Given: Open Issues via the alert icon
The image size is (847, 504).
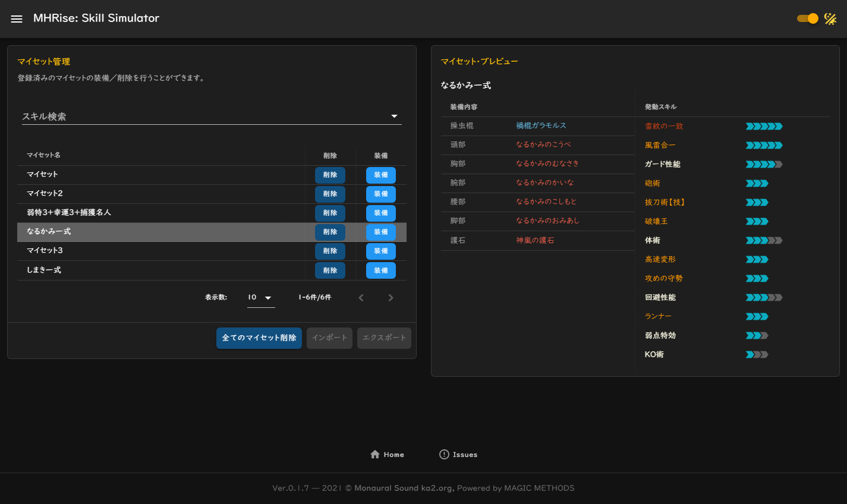Looking at the screenshot, I should [x=444, y=455].
